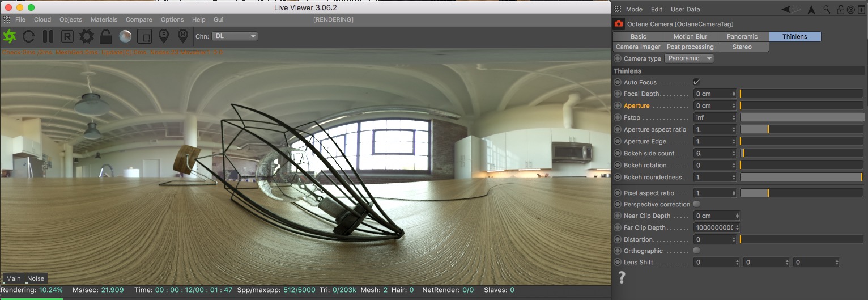The image size is (868, 300).
Task: Click the magnifier search icon in attributes
Action: [827, 9]
